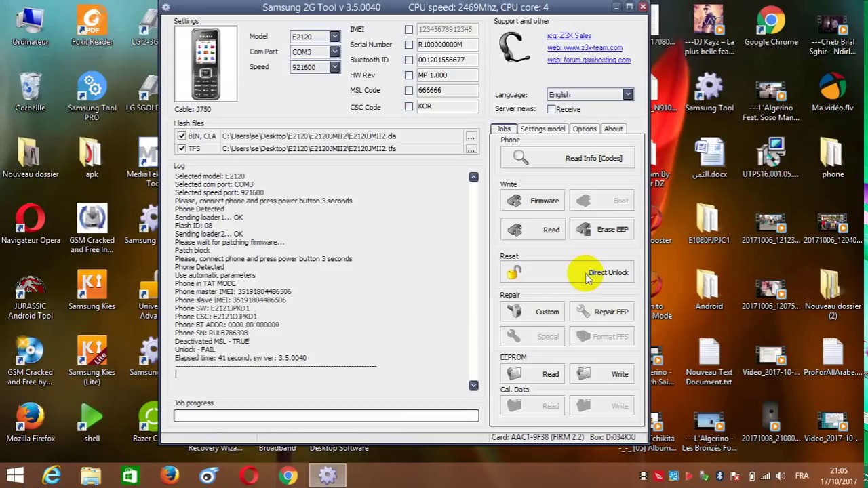The image size is (868, 488).
Task: Enable the IMEI checkbox
Action: pyautogui.click(x=408, y=30)
